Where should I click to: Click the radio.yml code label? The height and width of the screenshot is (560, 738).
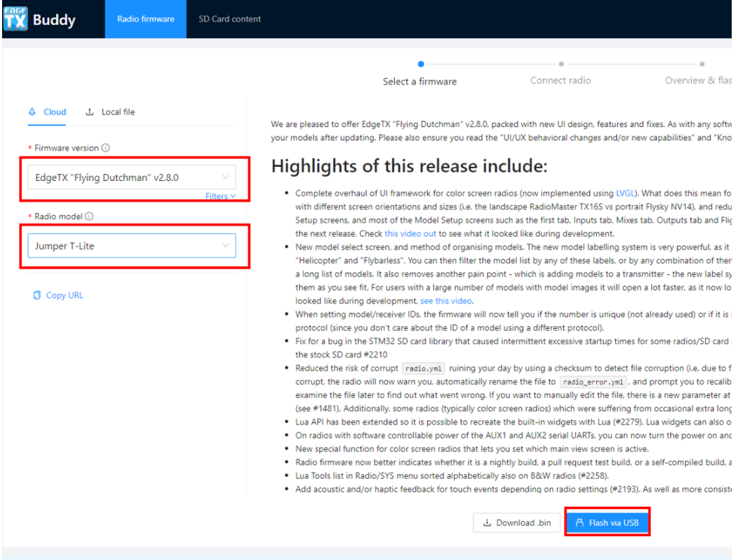coord(423,369)
